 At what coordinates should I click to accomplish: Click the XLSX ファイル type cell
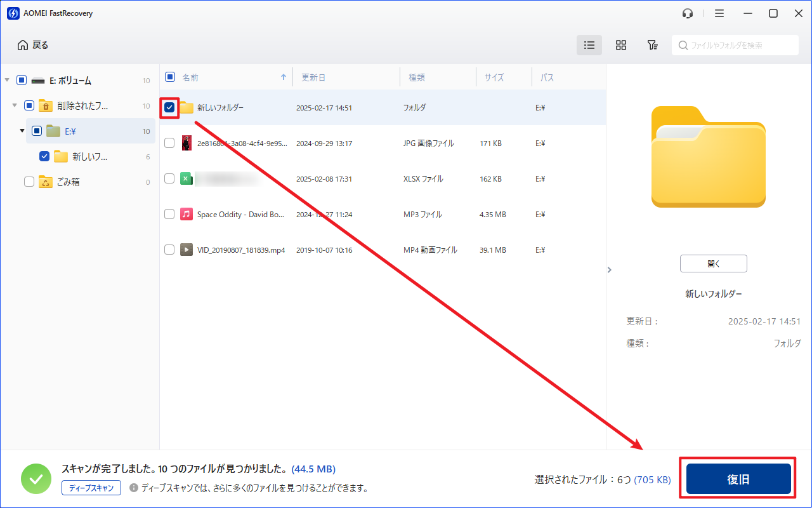pyautogui.click(x=423, y=179)
